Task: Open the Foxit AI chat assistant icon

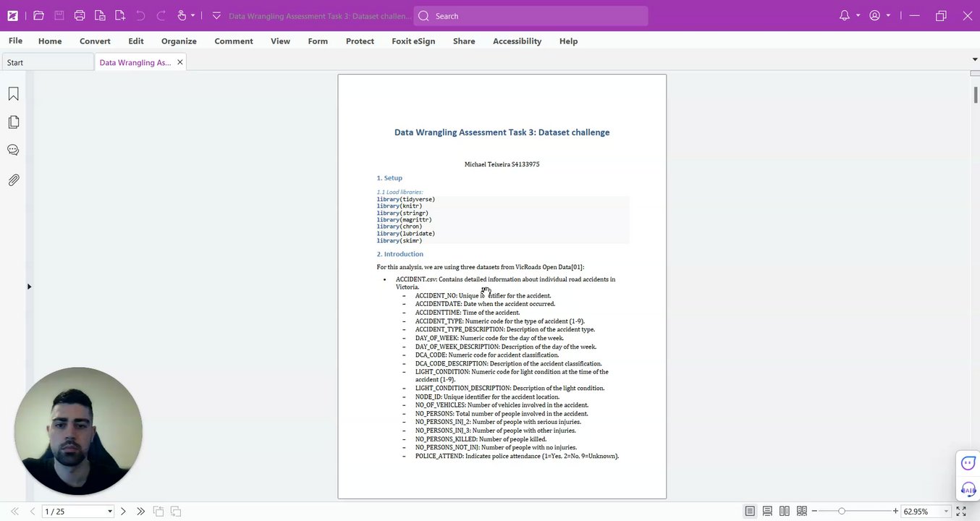Action: (x=968, y=463)
